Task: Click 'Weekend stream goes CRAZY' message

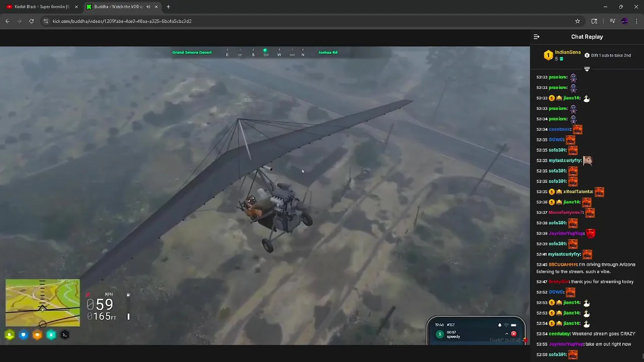Action: point(604,334)
